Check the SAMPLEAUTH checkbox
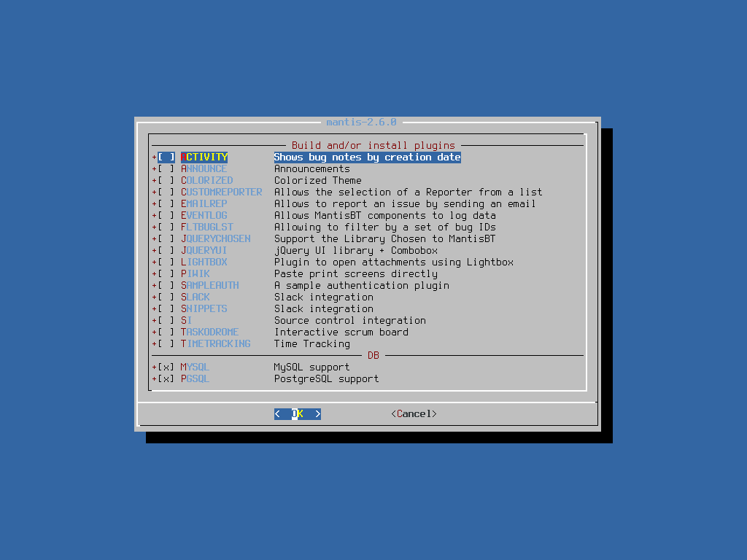Viewport: 747px width, 560px height. (x=166, y=286)
